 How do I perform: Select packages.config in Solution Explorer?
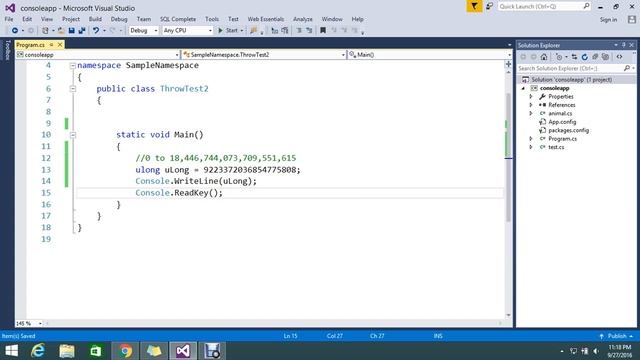(569, 130)
